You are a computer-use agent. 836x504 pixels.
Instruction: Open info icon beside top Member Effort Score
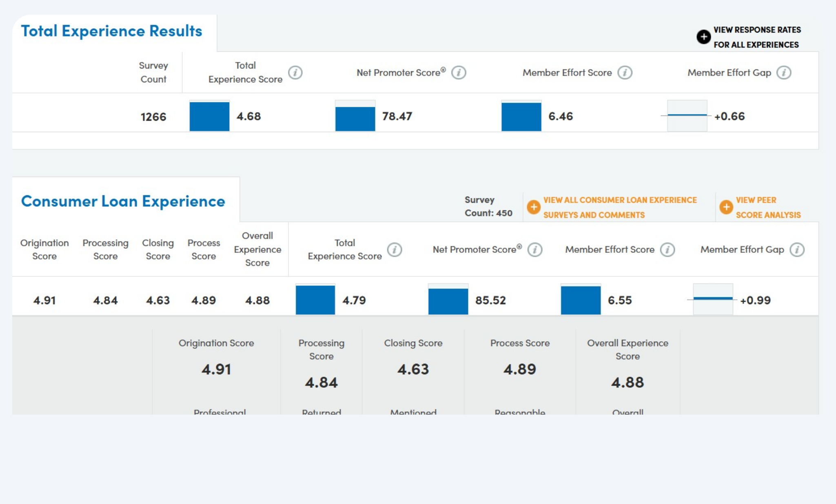click(625, 73)
